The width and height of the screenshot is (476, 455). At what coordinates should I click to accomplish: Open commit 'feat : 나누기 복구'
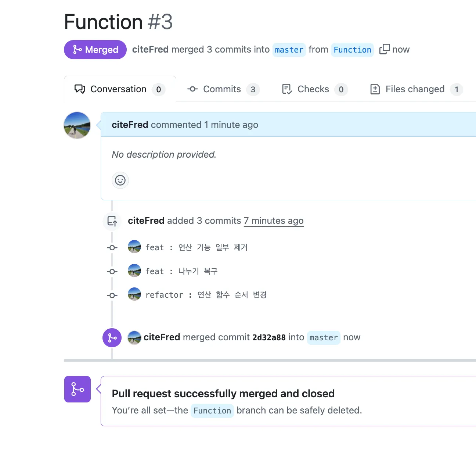(x=181, y=271)
